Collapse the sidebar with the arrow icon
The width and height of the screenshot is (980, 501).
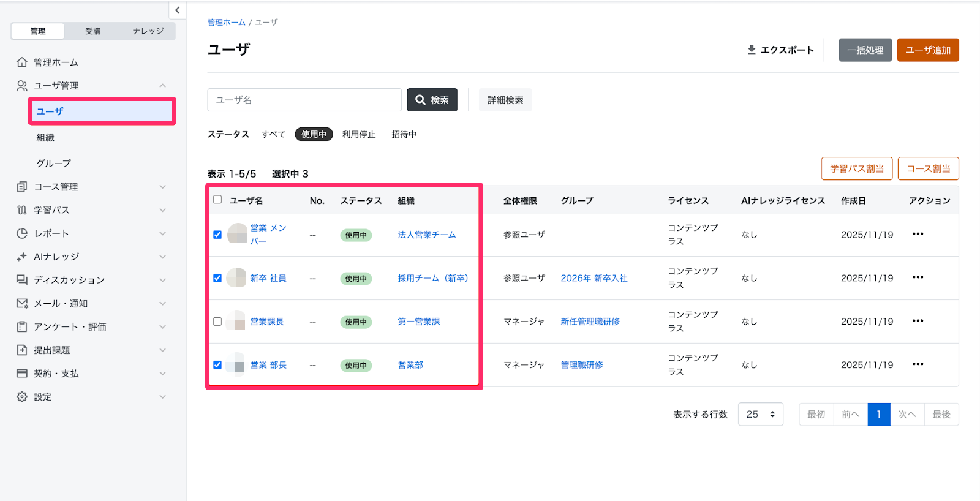click(x=177, y=10)
